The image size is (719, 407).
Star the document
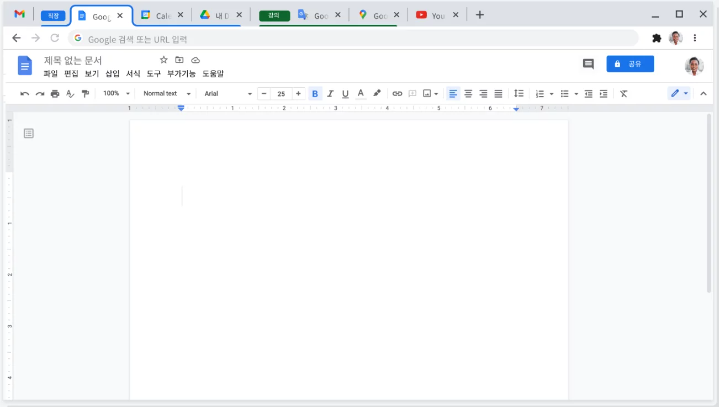click(164, 60)
